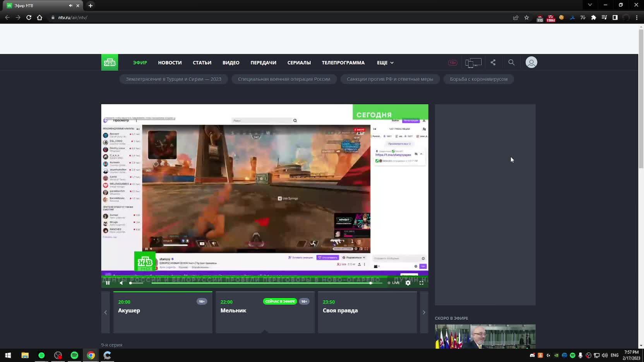Open the СЕРИАЛЫ section
The height and width of the screenshot is (362, 644).
click(x=299, y=63)
